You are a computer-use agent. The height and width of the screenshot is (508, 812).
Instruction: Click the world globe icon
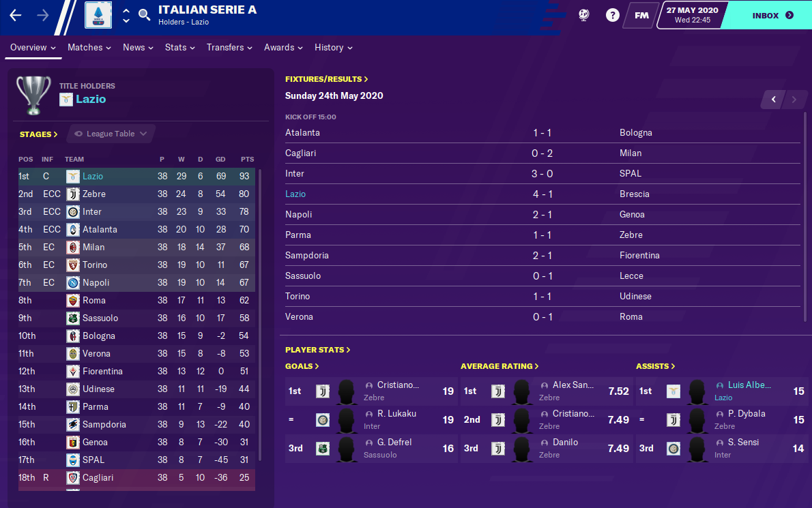(583, 15)
